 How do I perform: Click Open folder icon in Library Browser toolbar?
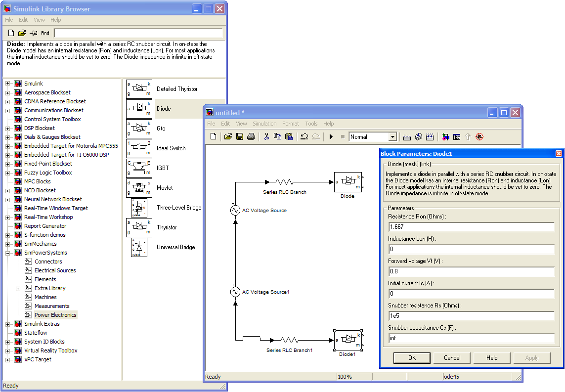pos(22,33)
